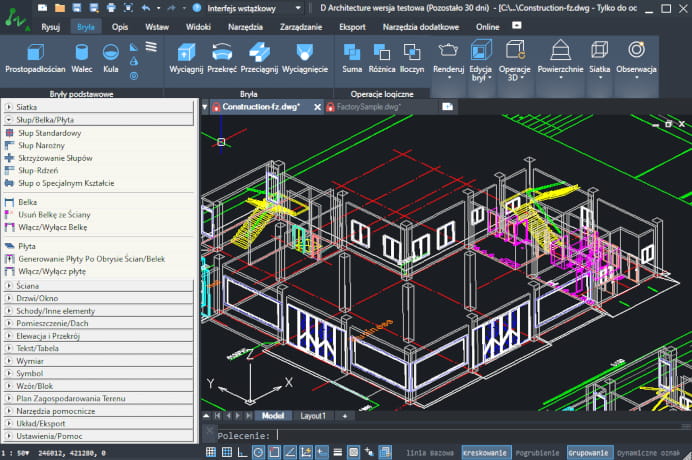Select the Prostopadłościan box tool
Image resolution: width=692 pixels, height=460 pixels.
pos(35,58)
